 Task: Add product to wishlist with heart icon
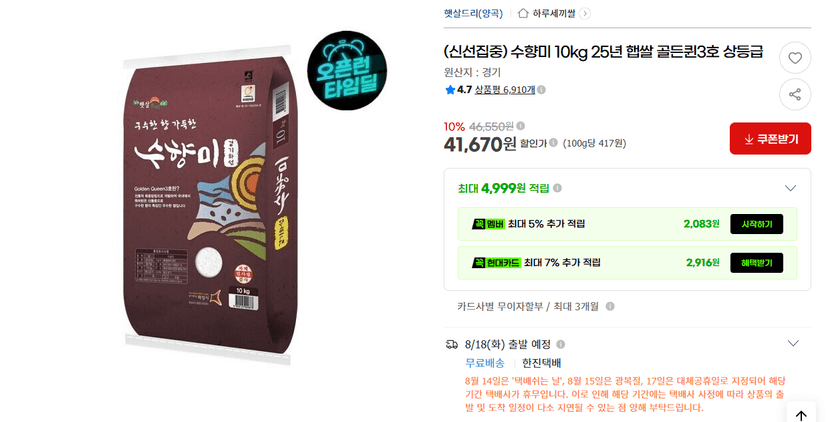[x=795, y=58]
